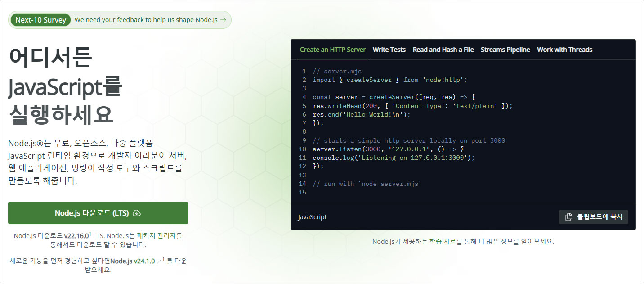Click the 어디서든 JavaScript를 실행하세요 heading
644x284 pixels.
pyautogui.click(x=66, y=86)
